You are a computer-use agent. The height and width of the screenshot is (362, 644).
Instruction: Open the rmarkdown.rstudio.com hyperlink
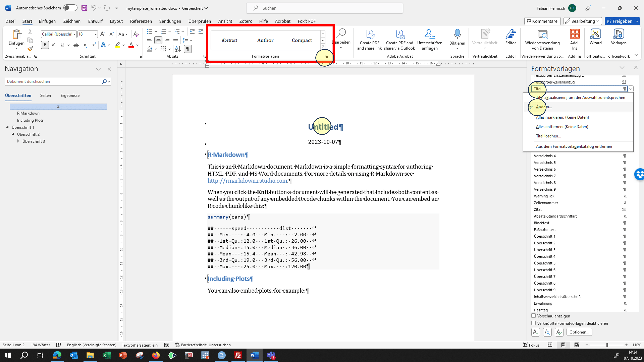click(x=247, y=181)
